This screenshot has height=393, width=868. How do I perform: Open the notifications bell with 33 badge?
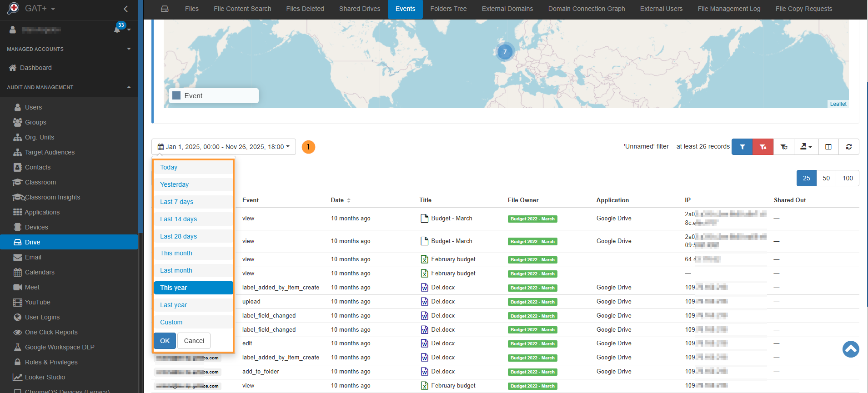pos(118,30)
